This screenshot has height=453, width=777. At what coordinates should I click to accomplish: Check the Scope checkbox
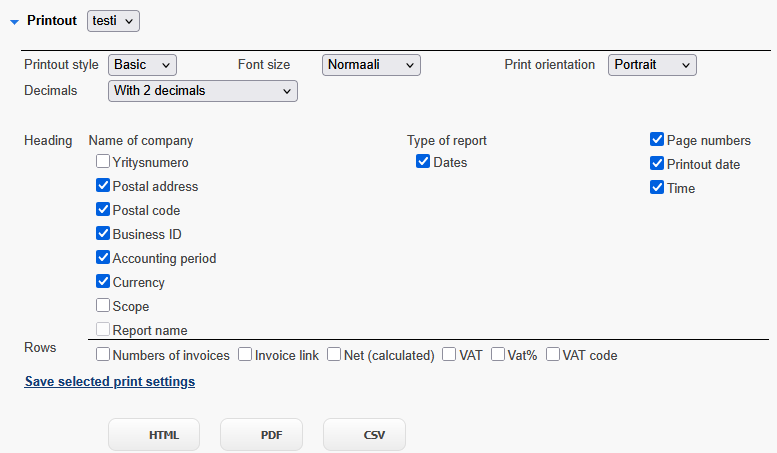(x=103, y=305)
